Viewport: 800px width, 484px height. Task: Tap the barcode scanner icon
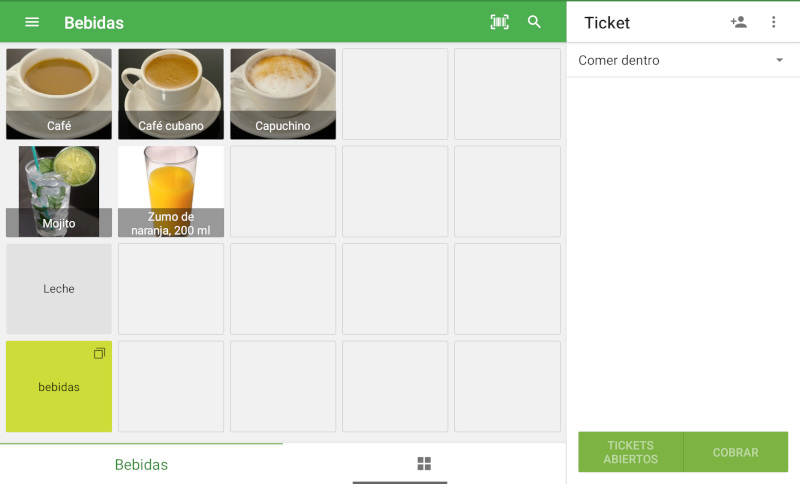click(x=499, y=22)
